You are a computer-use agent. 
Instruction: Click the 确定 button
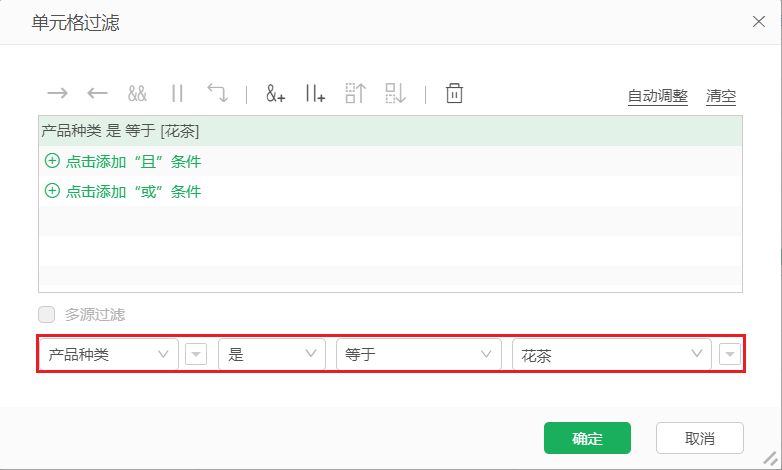(587, 438)
